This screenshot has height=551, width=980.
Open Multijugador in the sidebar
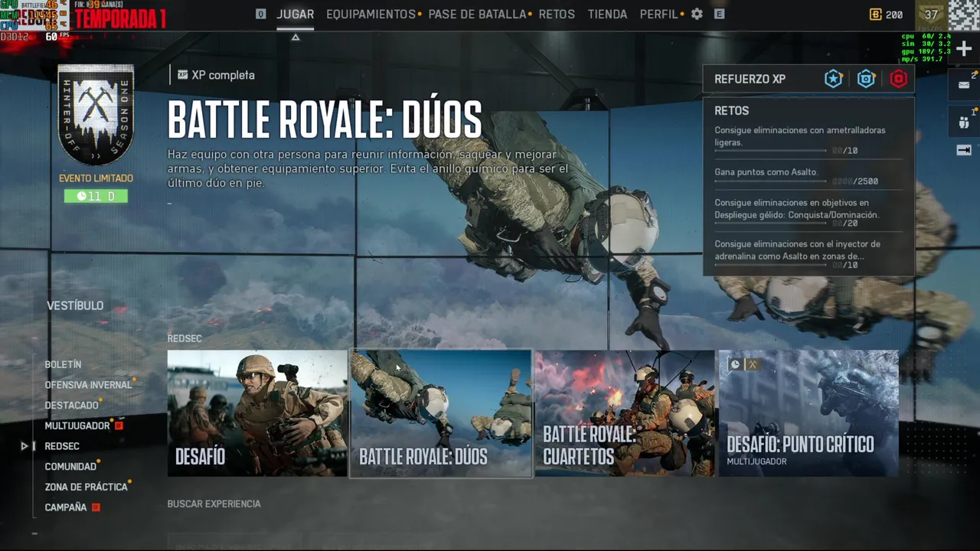[x=77, y=425]
